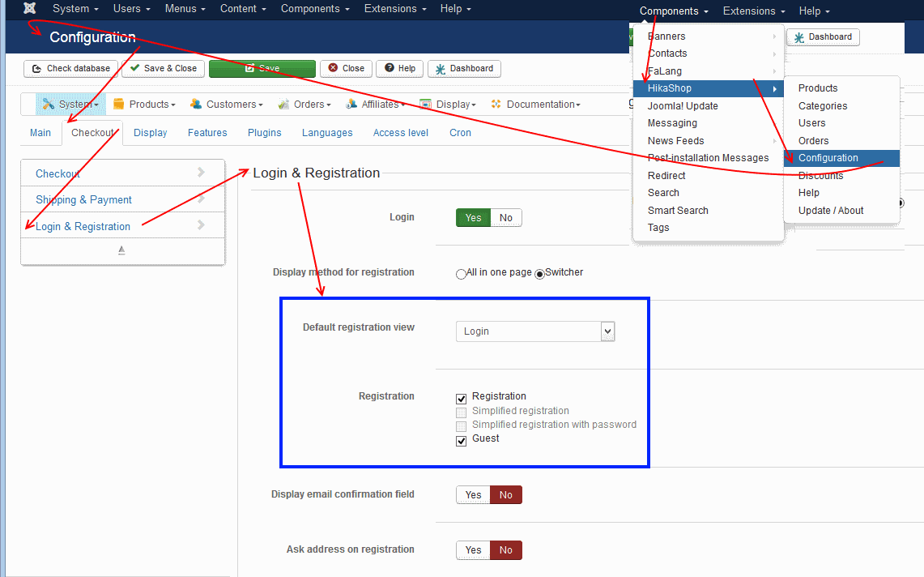Click the Save & Close checkmark button

164,68
